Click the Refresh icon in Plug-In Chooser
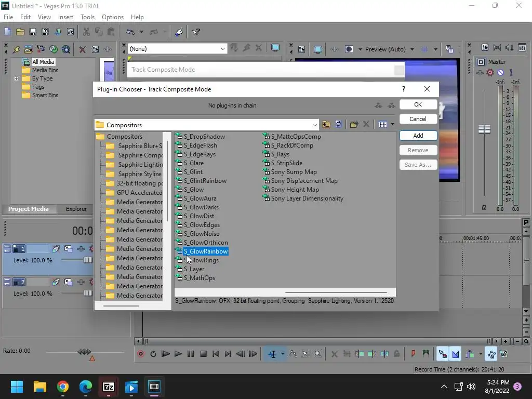The height and width of the screenshot is (399, 532). coord(338,124)
